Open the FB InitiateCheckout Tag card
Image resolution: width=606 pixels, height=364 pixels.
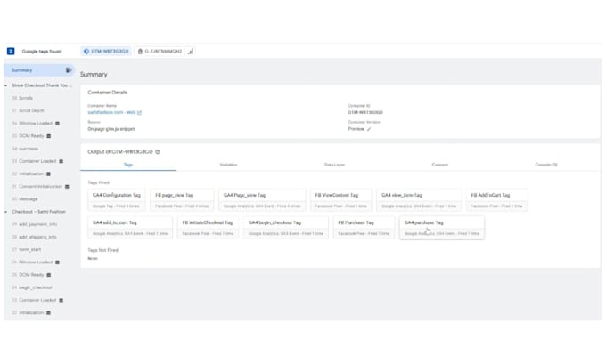(x=208, y=227)
